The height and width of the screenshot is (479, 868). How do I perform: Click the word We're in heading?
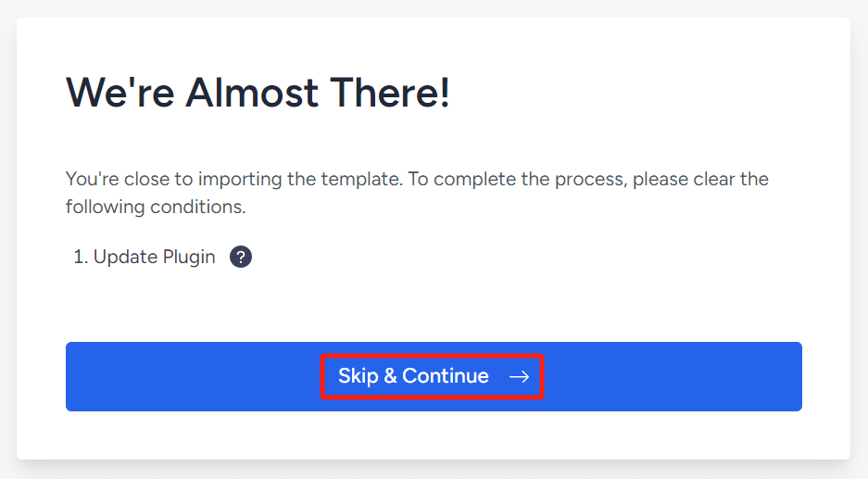120,93
